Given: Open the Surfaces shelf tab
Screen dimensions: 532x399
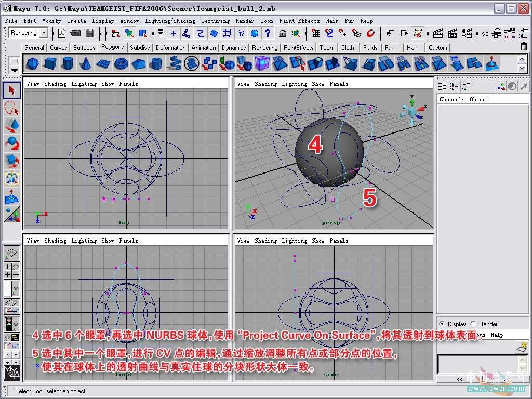Looking at the screenshot, I should point(84,47).
